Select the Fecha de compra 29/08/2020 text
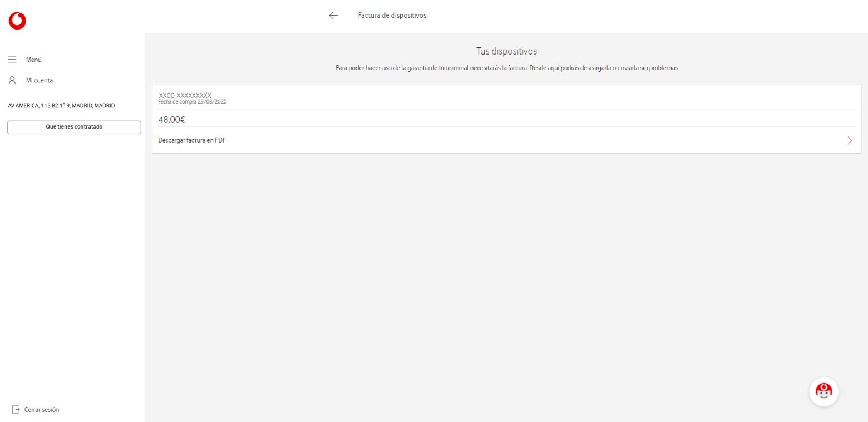Screen dimensions: 868x422 (193, 102)
